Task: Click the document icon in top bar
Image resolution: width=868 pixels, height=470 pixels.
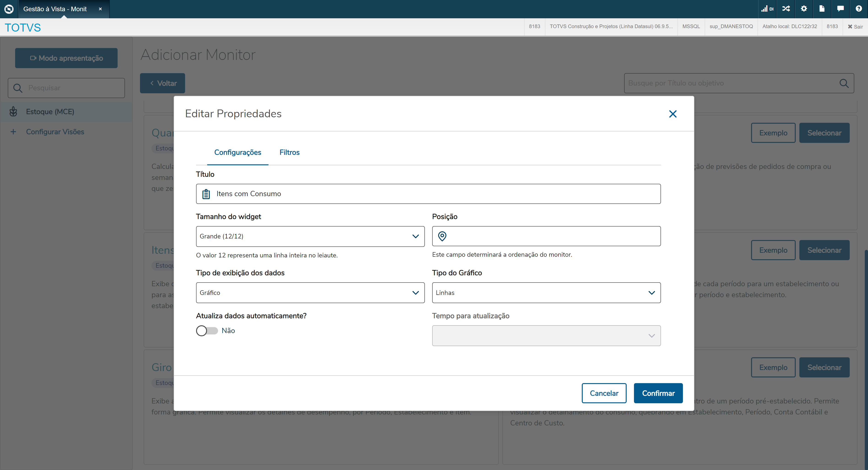Action: point(822,9)
